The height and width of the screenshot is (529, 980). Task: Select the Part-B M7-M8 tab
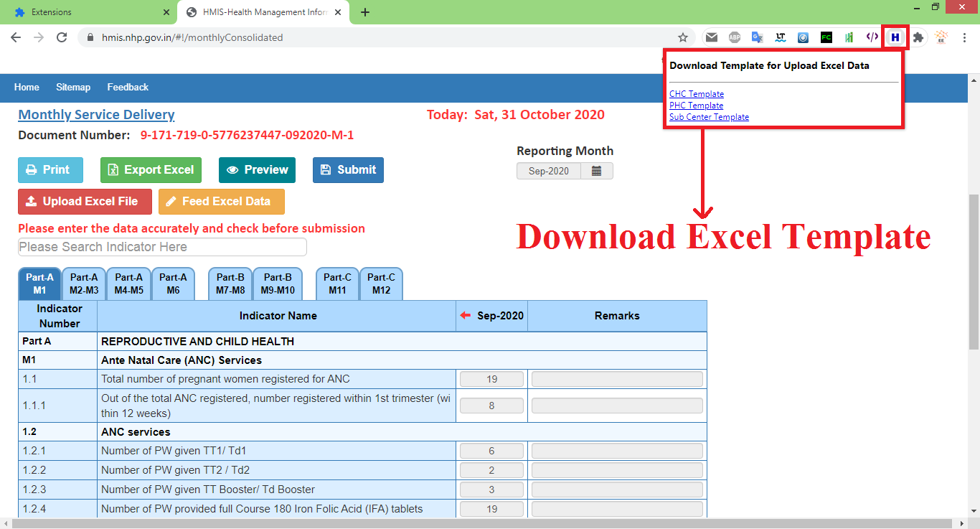click(x=229, y=283)
